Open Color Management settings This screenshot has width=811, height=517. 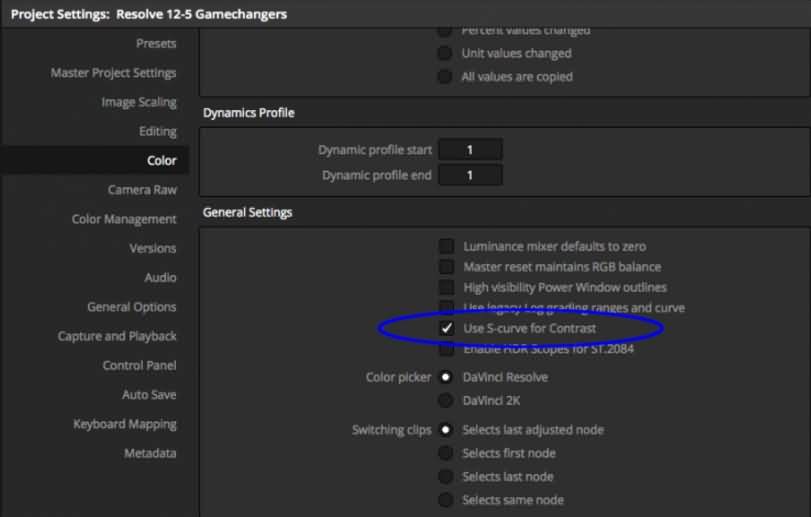coord(124,219)
